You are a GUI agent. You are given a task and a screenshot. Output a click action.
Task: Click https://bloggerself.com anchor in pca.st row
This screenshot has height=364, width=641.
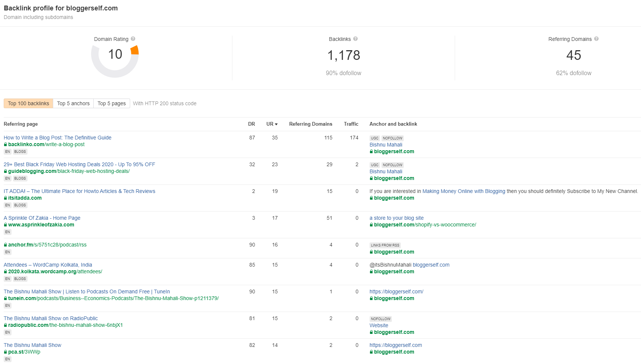(x=396, y=345)
